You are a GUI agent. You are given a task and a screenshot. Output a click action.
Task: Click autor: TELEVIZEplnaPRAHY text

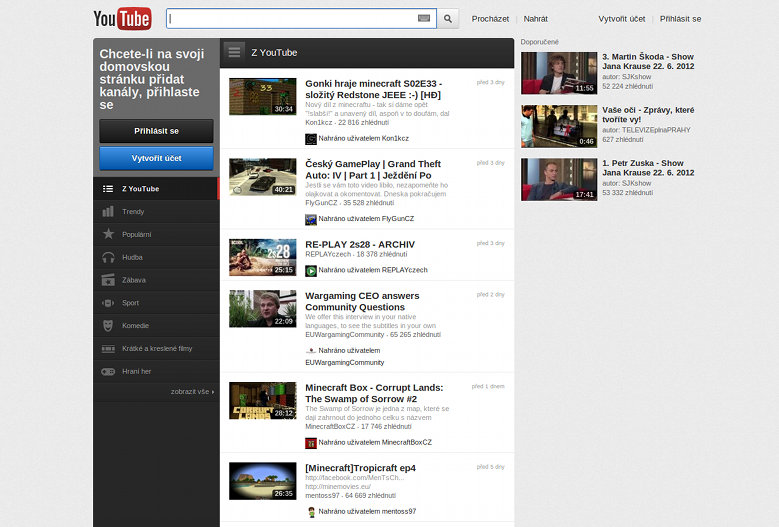click(x=646, y=130)
